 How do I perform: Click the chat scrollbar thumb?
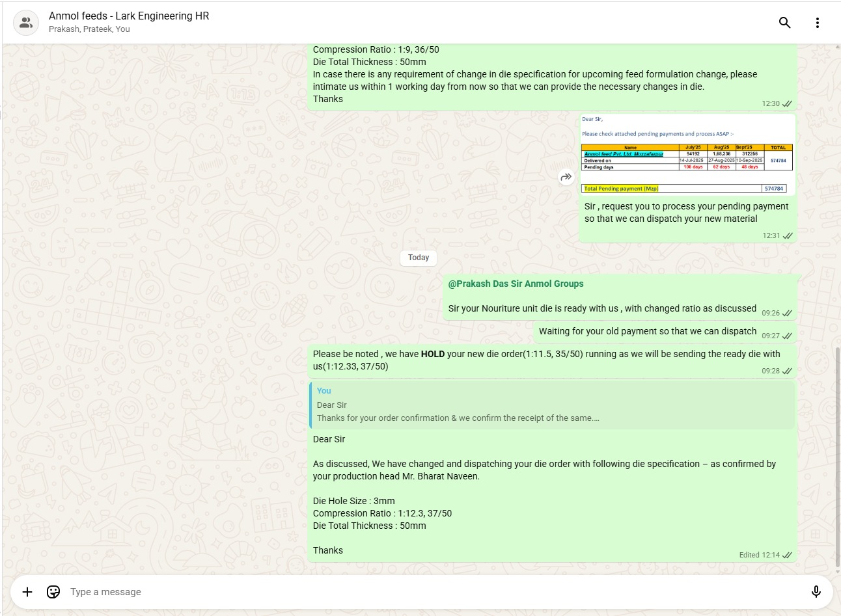click(837, 455)
